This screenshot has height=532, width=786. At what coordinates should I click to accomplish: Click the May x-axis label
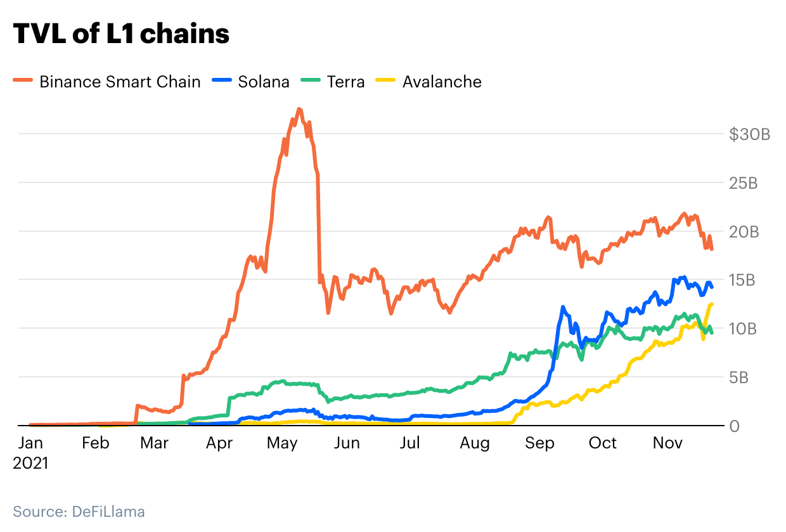pos(282,443)
